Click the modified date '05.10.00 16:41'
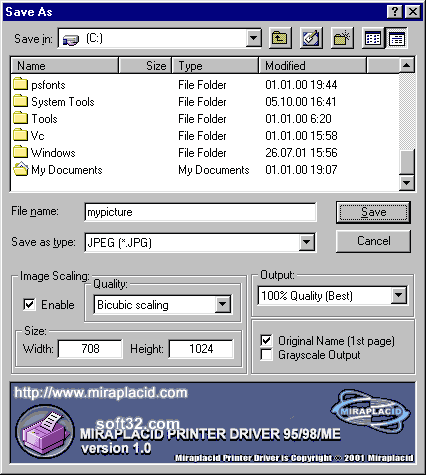The image size is (426, 475). pos(301,102)
